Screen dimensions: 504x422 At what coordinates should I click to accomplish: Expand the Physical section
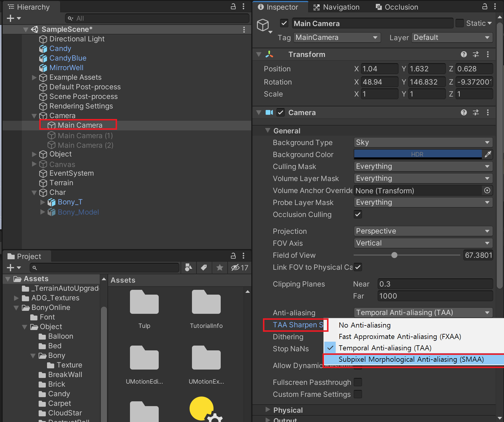[268, 410]
